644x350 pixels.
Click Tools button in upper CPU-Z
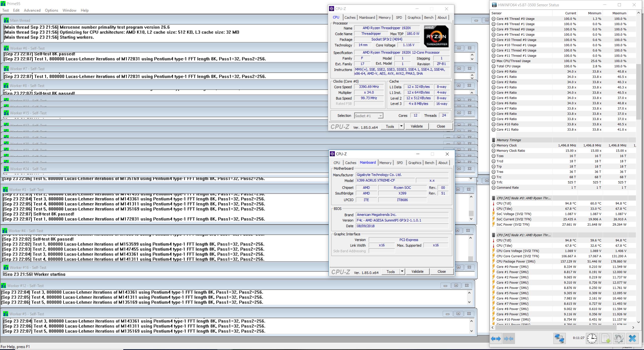coord(390,126)
